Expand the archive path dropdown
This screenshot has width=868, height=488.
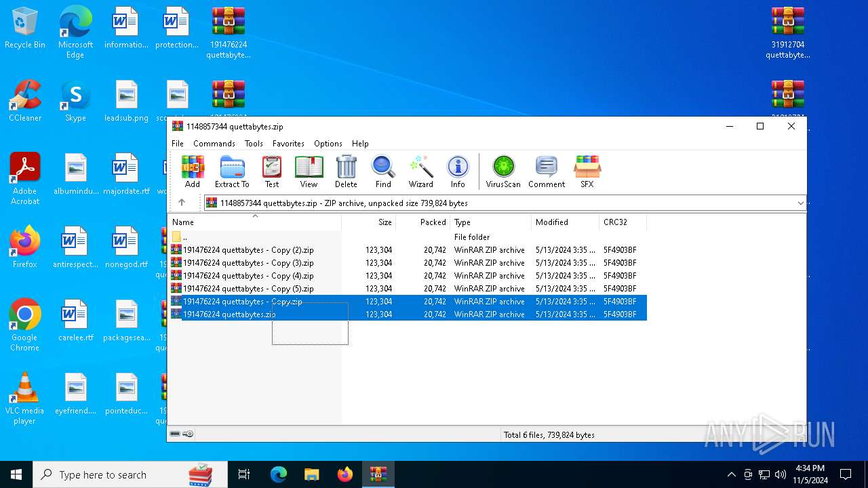tap(800, 203)
